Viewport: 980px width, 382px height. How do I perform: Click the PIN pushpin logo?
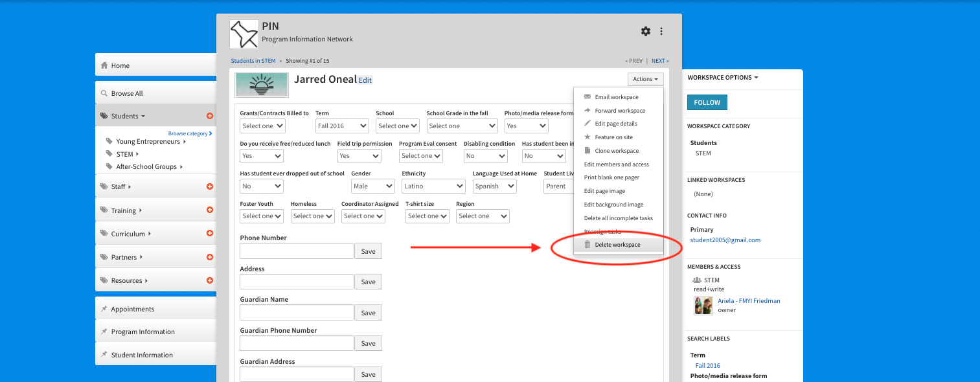coord(244,34)
